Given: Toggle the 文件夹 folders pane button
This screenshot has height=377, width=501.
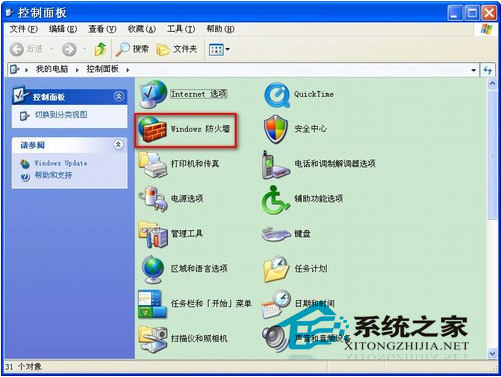Looking at the screenshot, I should point(177,49).
